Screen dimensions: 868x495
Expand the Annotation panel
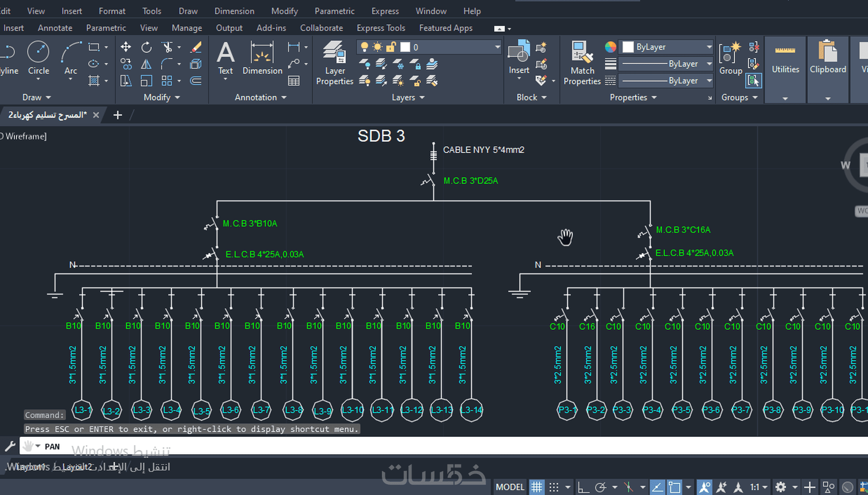click(261, 97)
